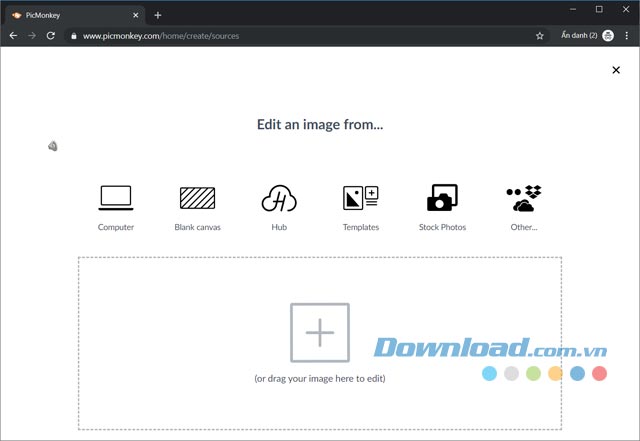Screen dimensions: 640x441
Task: Click the Hub label
Action: click(279, 227)
